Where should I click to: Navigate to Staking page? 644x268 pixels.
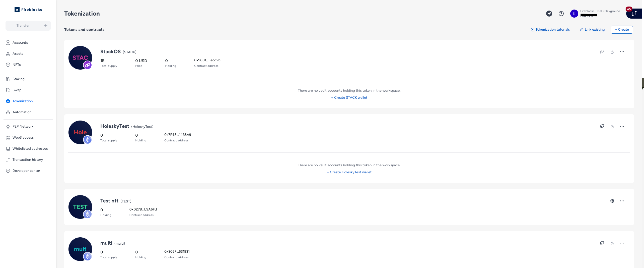pyautogui.click(x=18, y=79)
